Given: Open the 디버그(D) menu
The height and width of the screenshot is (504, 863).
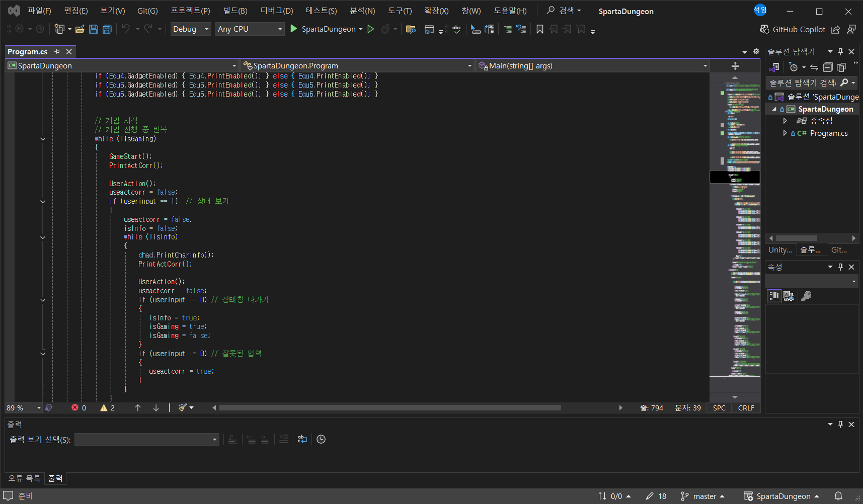Looking at the screenshot, I should click(x=276, y=11).
